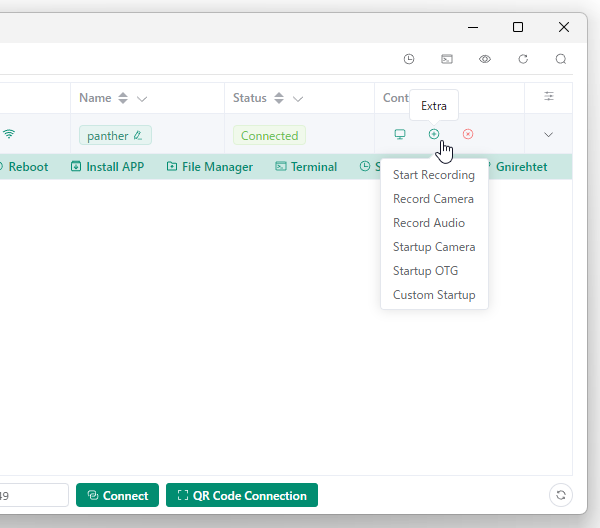Toggle the eye visibility icon in top toolbar

click(x=485, y=59)
